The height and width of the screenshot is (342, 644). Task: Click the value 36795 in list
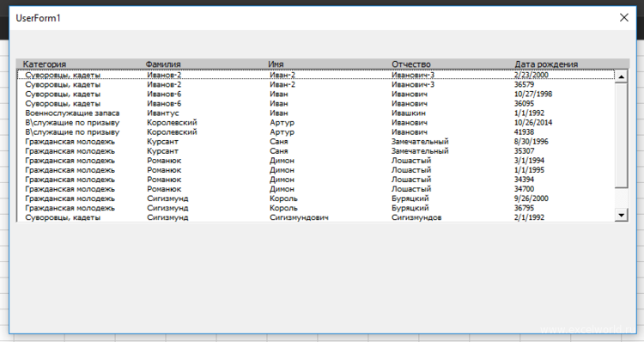tap(524, 208)
